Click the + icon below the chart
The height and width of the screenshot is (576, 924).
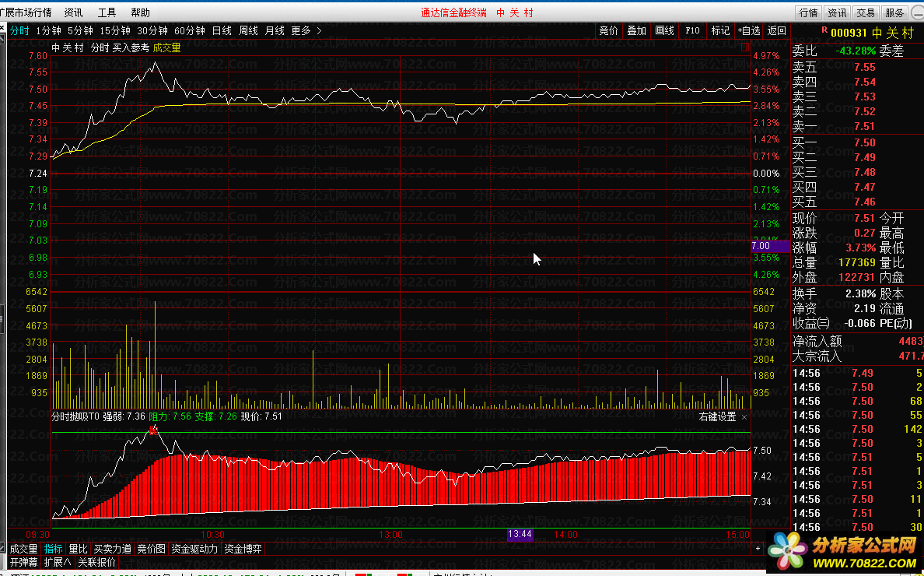(x=758, y=549)
